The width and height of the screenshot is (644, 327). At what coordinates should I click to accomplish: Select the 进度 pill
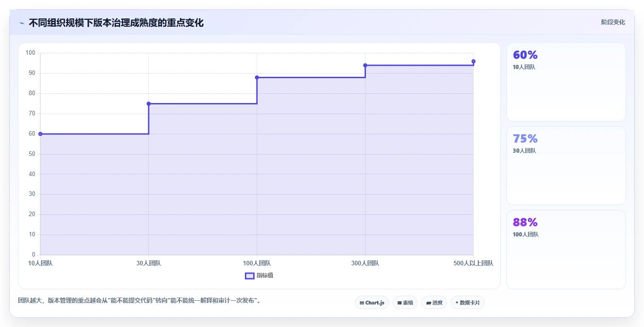click(434, 303)
